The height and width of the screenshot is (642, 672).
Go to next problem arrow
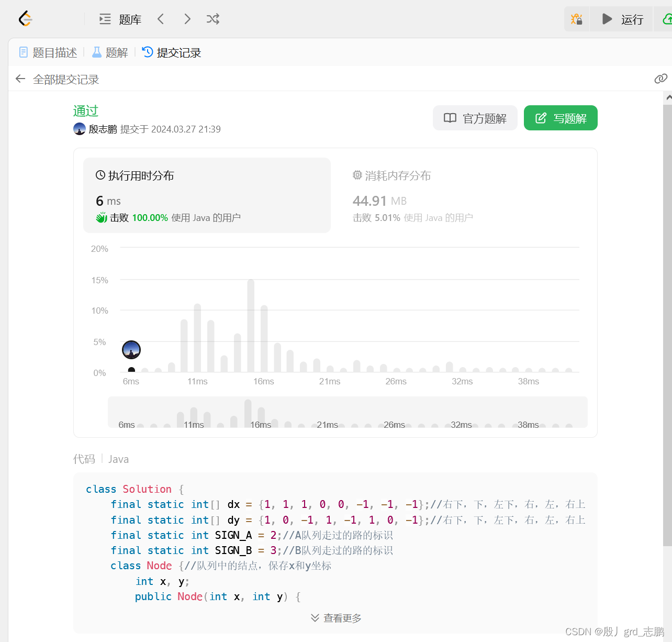click(187, 19)
